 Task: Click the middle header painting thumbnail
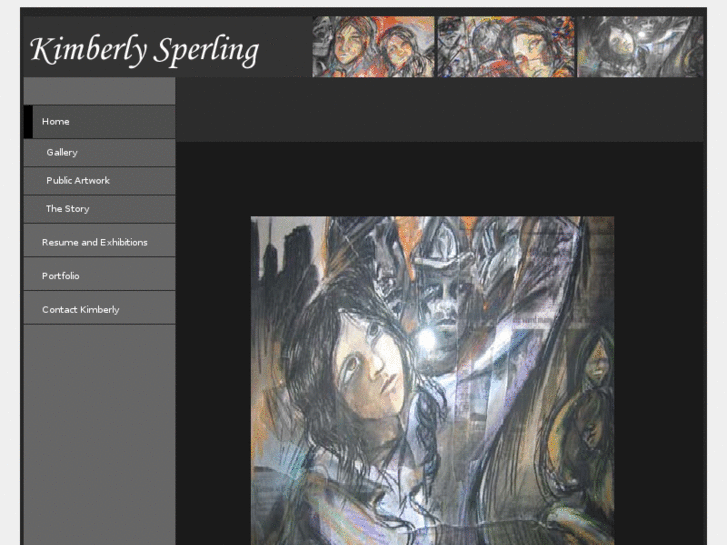pos(506,46)
